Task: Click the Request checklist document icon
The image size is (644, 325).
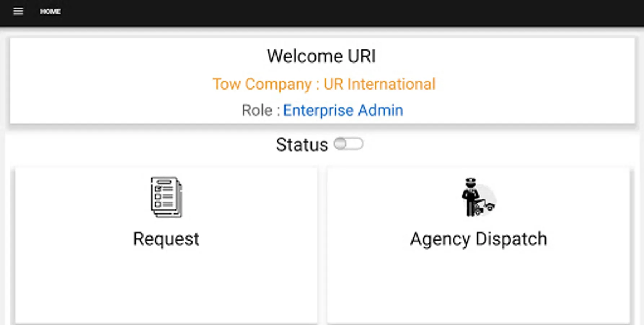Action: pos(166,197)
